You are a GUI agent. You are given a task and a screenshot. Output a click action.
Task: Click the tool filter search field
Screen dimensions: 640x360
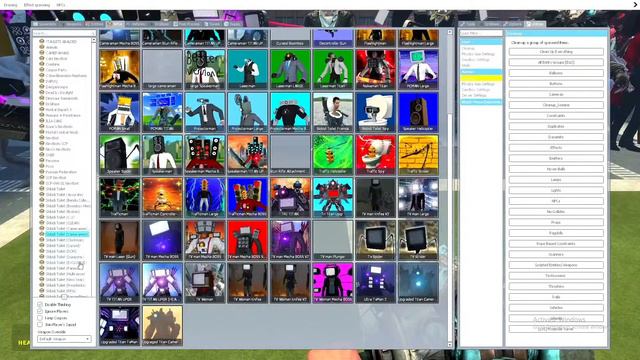(x=481, y=33)
